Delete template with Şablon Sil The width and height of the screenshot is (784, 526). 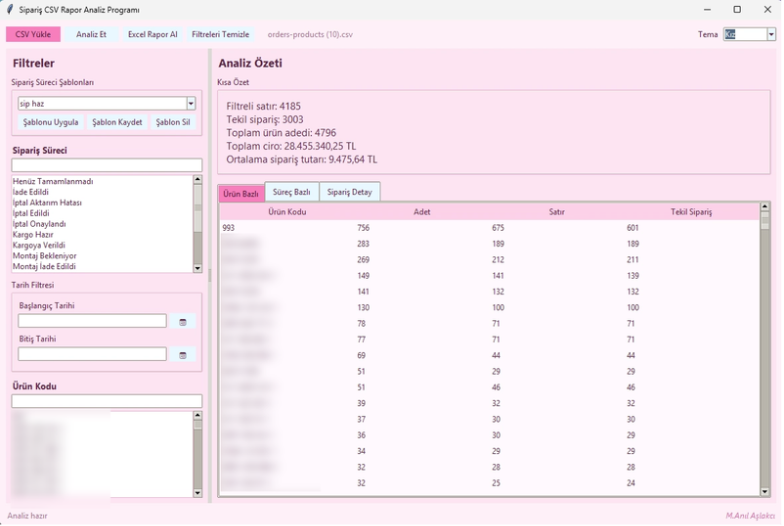[173, 122]
